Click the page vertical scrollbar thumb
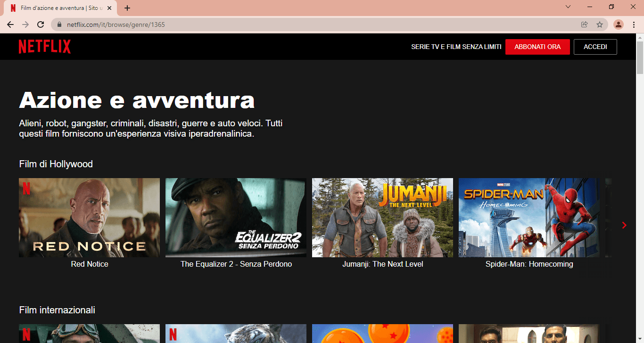 pos(640,57)
